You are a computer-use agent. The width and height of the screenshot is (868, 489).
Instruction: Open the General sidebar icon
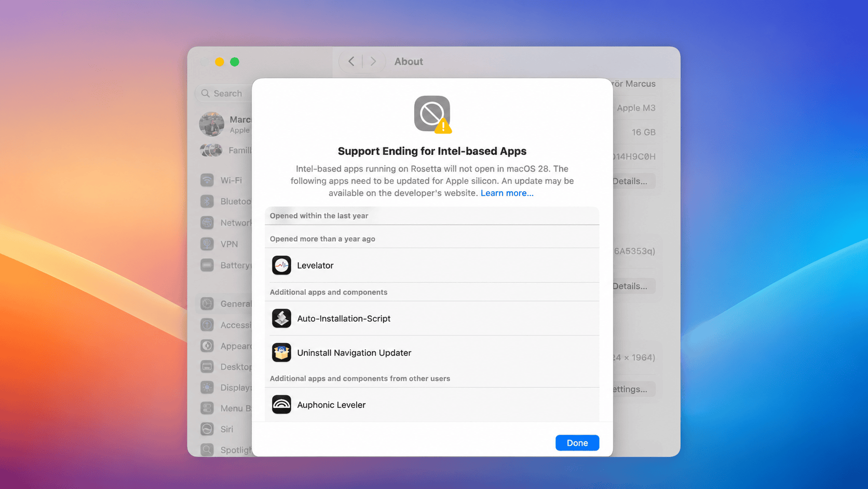(x=207, y=304)
